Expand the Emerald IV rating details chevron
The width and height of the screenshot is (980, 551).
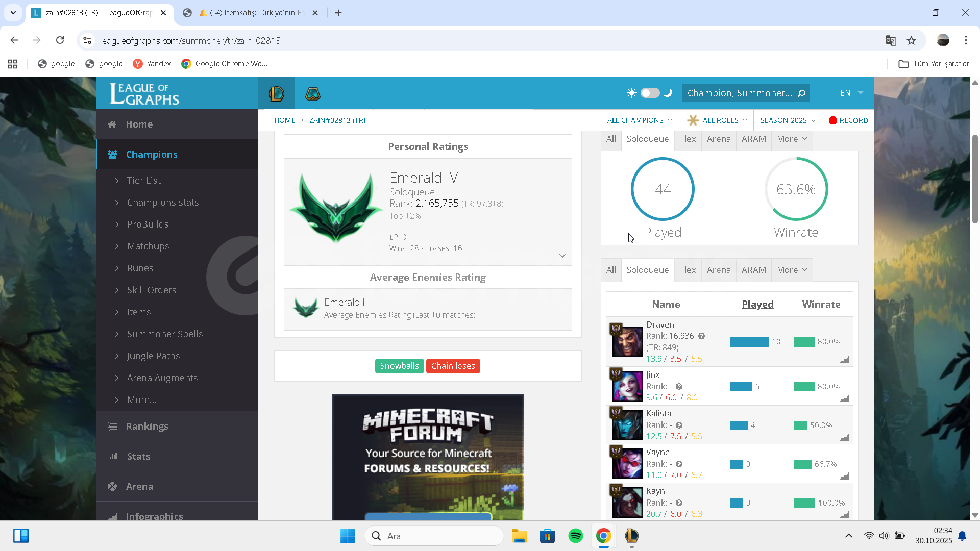coord(562,256)
